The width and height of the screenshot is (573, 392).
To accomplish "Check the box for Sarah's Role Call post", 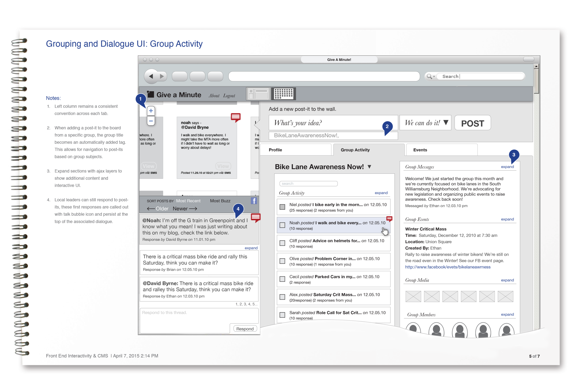I will (282, 315).
